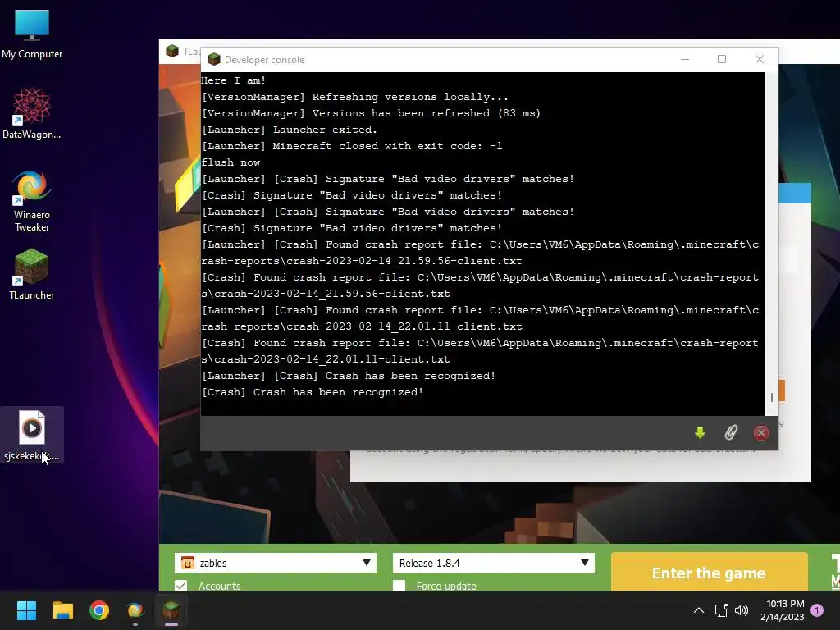840x630 pixels.
Task: Select the Winaero Tweaker desktop shortcut
Action: tap(32, 201)
